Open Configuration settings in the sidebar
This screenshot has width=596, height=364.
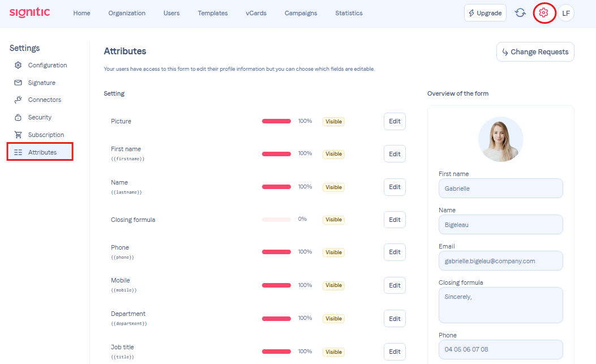click(x=48, y=65)
